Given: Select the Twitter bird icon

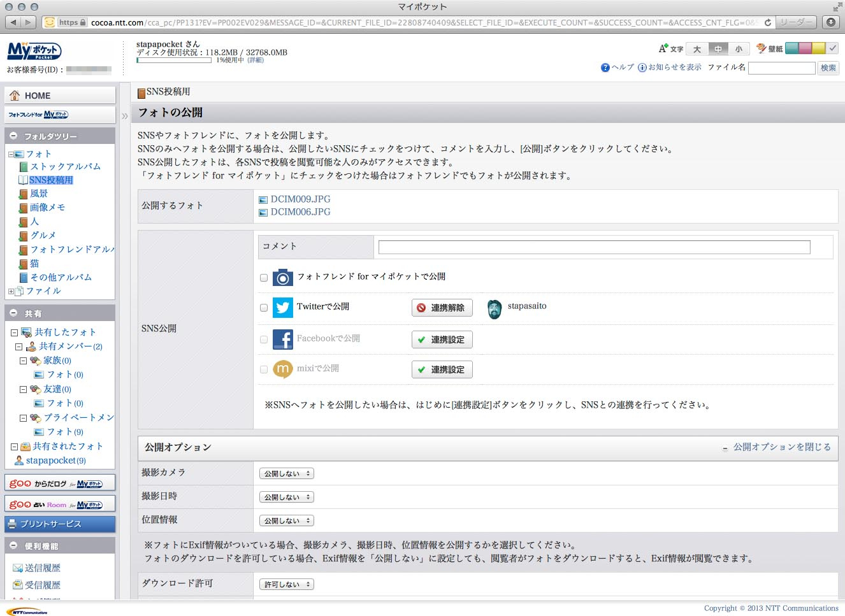Looking at the screenshot, I should (x=282, y=308).
